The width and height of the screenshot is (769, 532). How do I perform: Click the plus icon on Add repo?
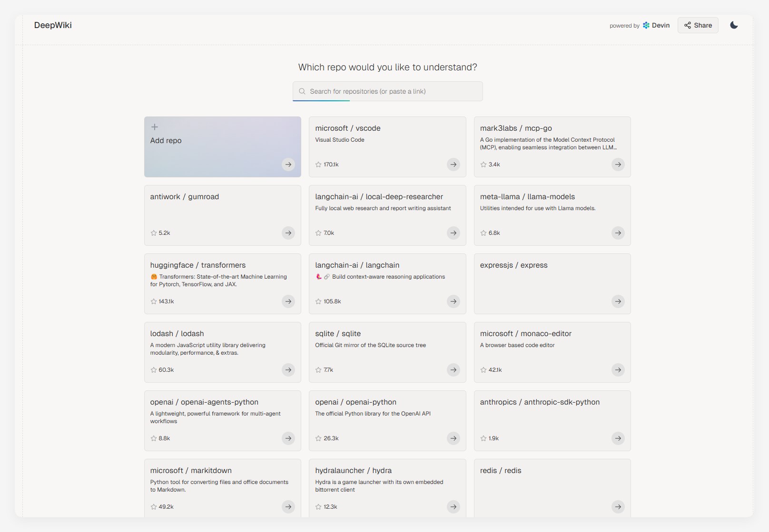point(155,127)
